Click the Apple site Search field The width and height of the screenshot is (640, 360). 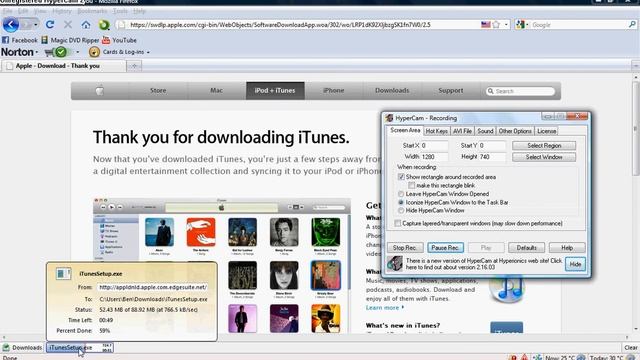point(520,91)
